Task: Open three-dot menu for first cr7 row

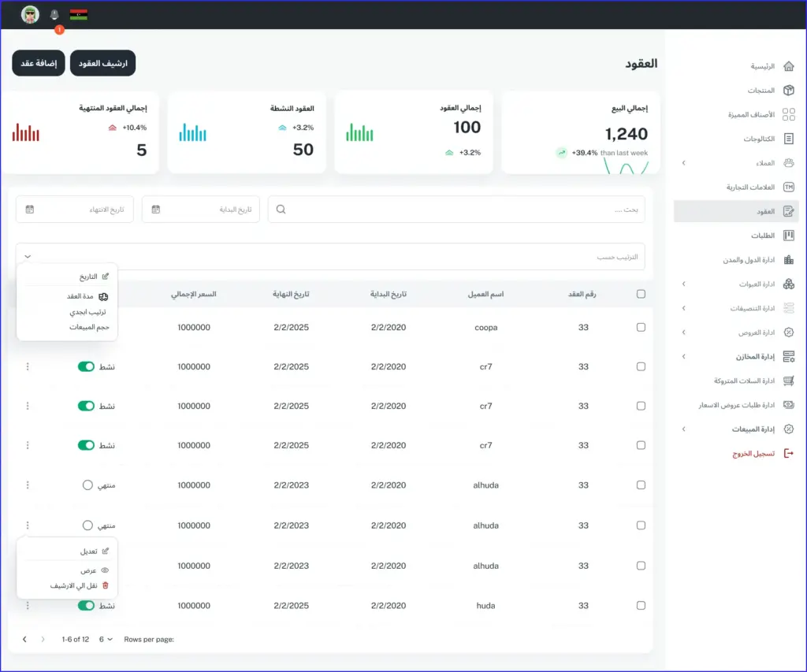Action: click(28, 367)
